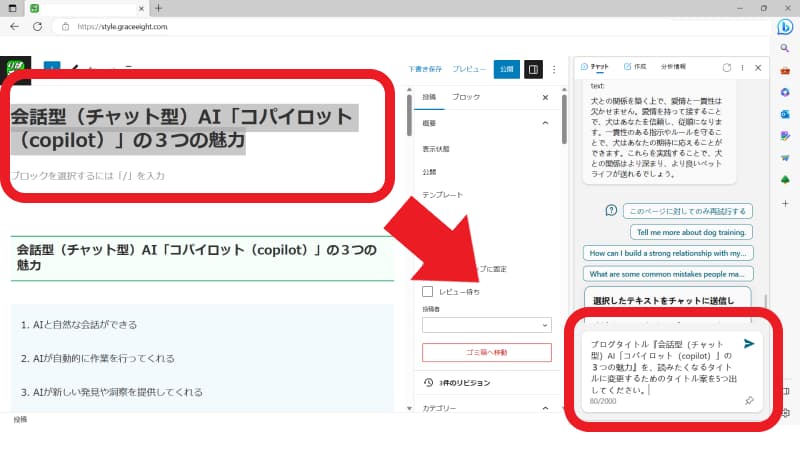The image size is (800, 450).
Task: Click the empty block placeholder paragraph
Action: point(88,176)
